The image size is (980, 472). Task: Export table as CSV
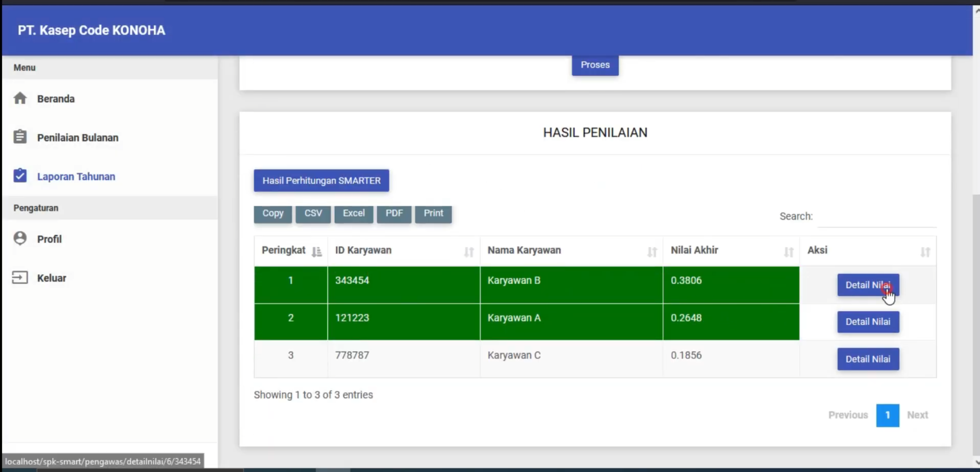click(x=313, y=214)
